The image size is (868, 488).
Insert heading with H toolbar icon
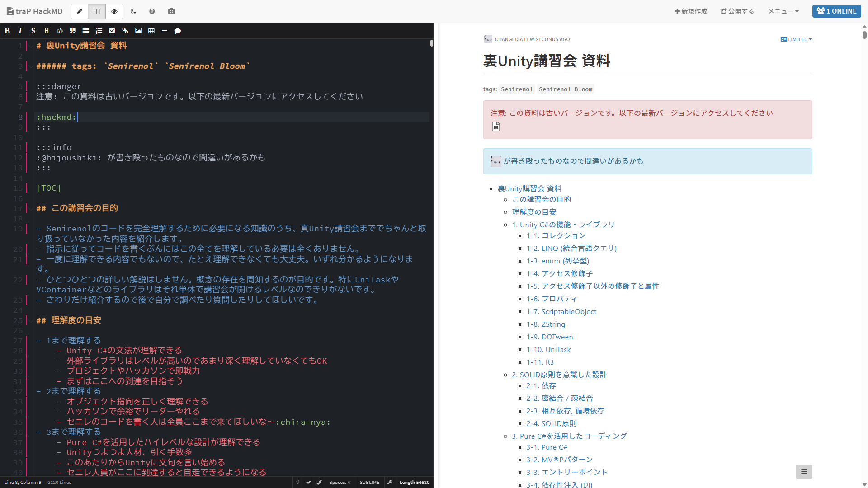tap(47, 31)
